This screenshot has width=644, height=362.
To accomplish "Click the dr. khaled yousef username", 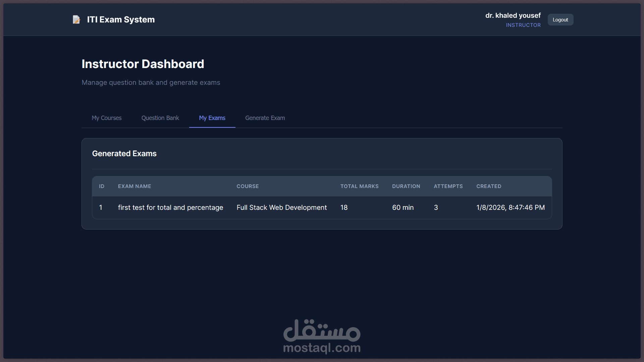I will (x=513, y=16).
